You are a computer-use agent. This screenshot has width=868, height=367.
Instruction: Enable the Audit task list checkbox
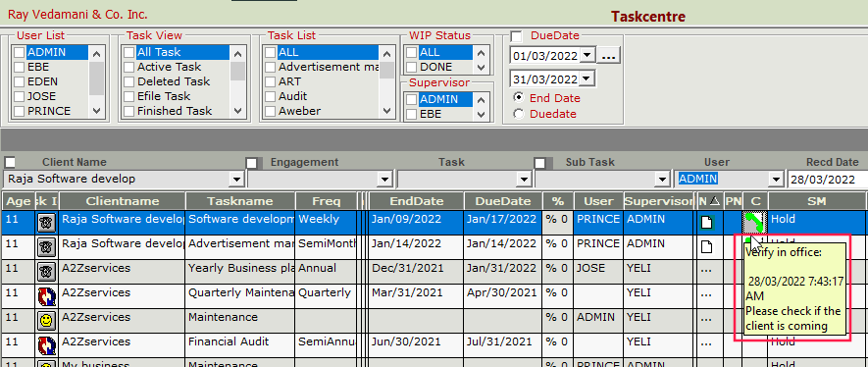[270, 96]
